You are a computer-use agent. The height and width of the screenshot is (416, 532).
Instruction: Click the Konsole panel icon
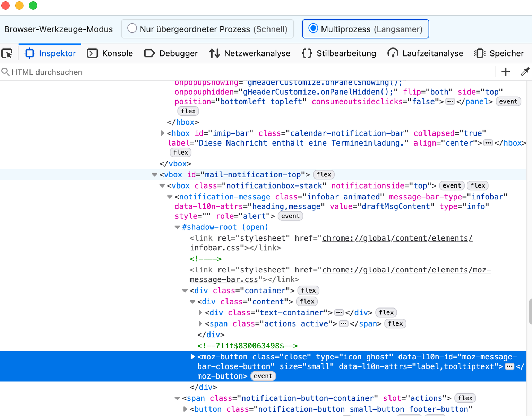click(92, 53)
